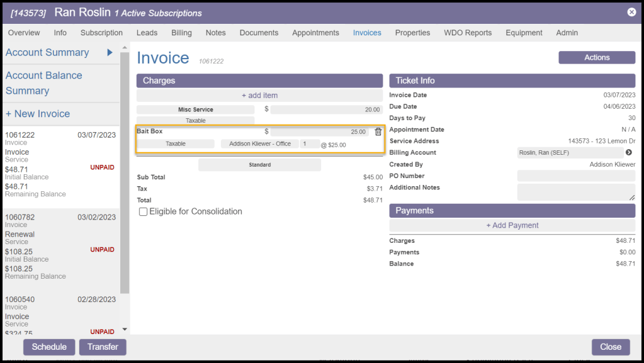Image resolution: width=644 pixels, height=363 pixels.
Task: Click the Standard terms button
Action: point(259,165)
